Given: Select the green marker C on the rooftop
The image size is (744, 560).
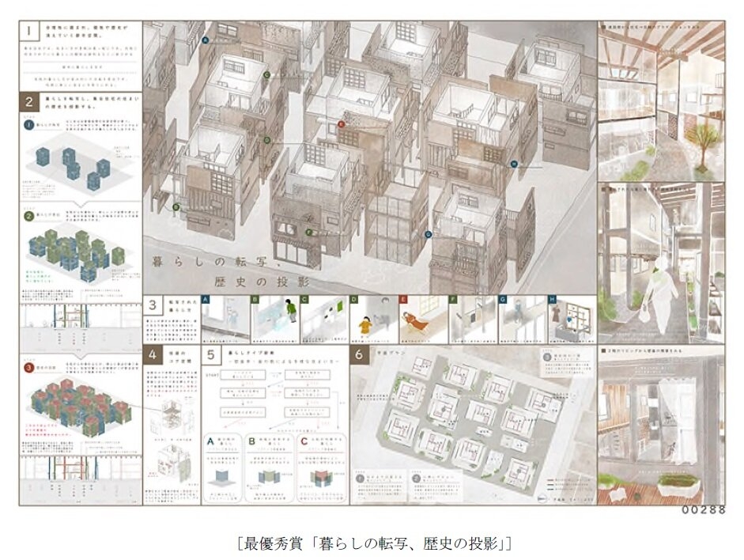Looking at the screenshot, I should click(266, 75).
